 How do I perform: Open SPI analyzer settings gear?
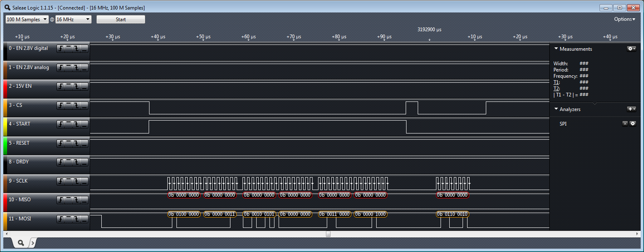coord(633,124)
